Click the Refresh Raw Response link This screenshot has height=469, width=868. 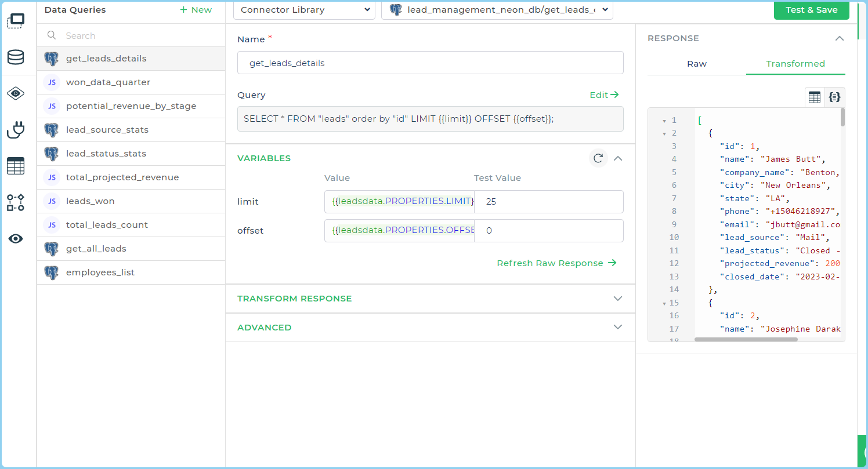click(556, 263)
